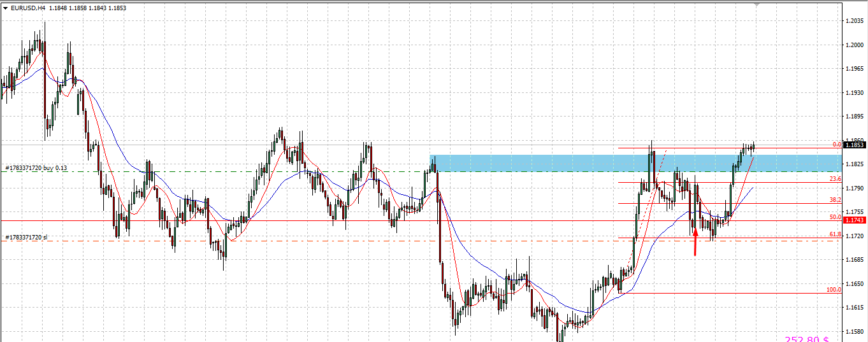868x342 pixels.
Task: Click the 1.2035 price scale label
Action: 854,21
